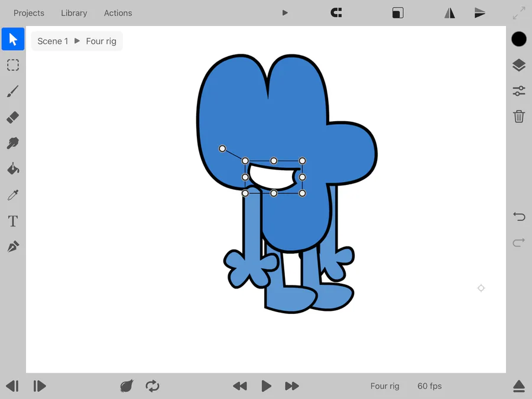Select the eraser tool

(13, 118)
